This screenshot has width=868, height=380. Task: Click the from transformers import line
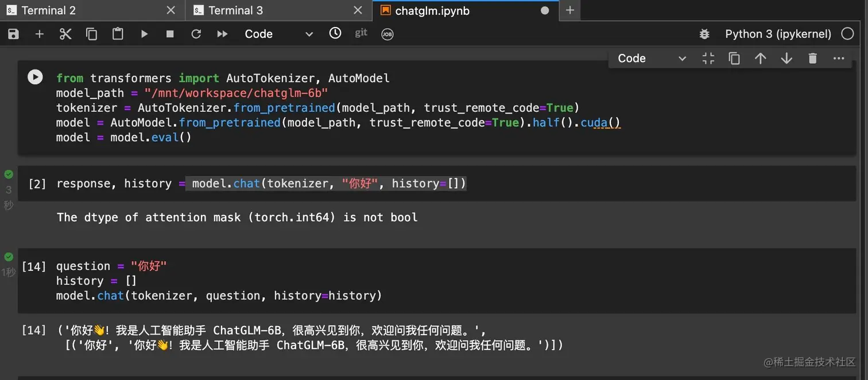[x=223, y=78]
